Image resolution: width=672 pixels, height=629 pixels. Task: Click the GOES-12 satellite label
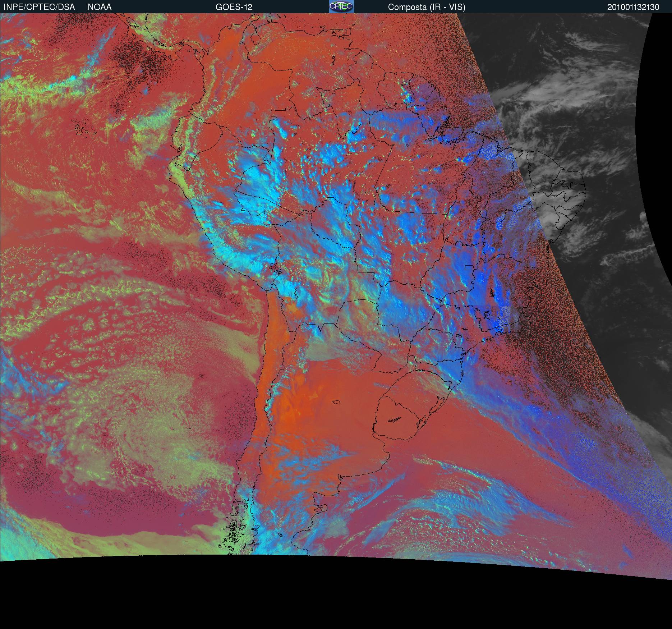pyautogui.click(x=234, y=7)
